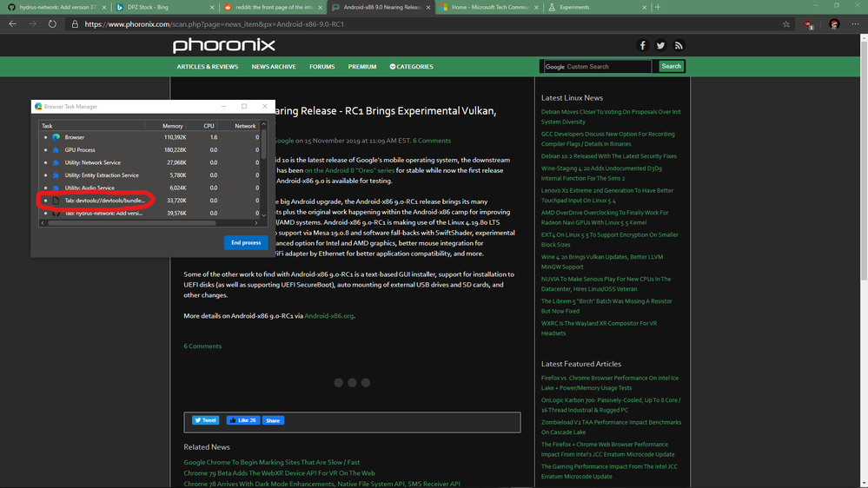868x488 pixels.
Task: Follow the Android-x86.org link
Action: (x=328, y=316)
